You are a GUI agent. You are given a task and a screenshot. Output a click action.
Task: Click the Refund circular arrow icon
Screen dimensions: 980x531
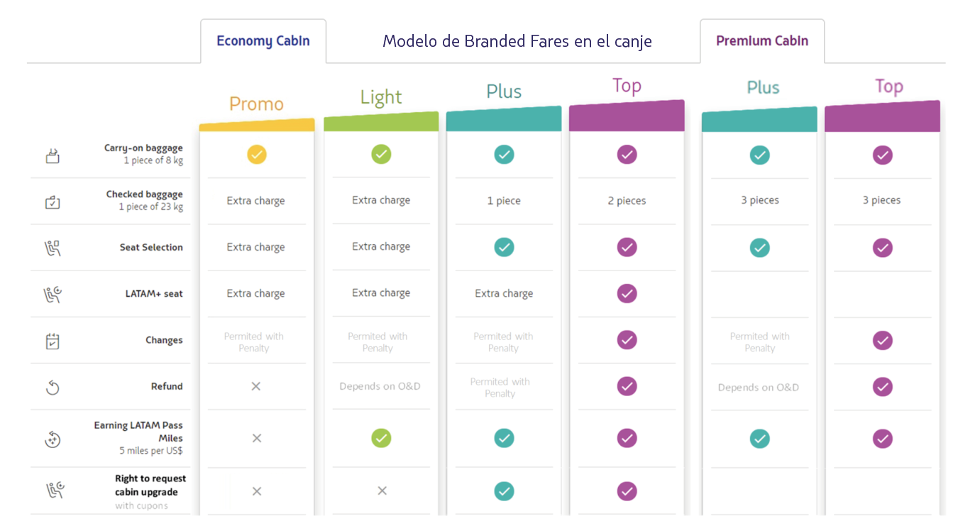point(53,387)
